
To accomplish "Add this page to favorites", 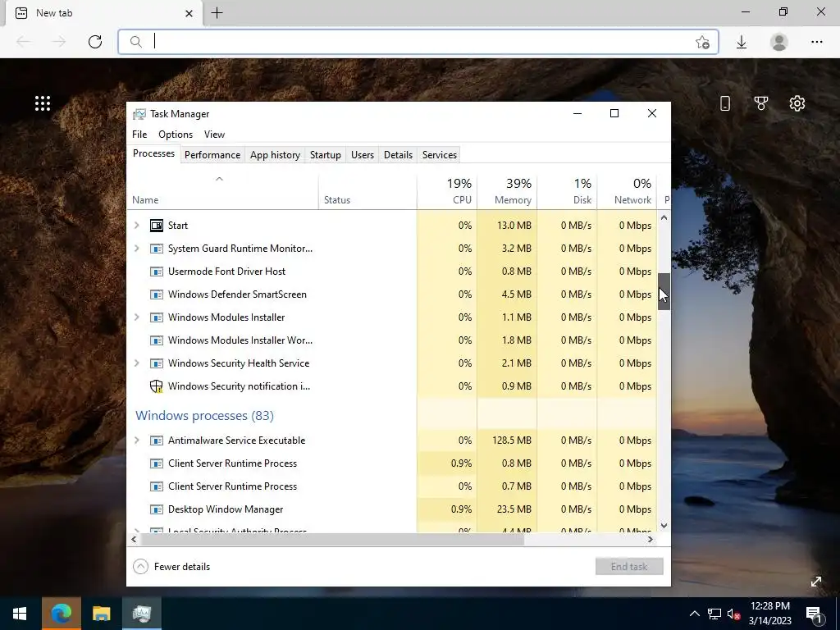I will 702,42.
